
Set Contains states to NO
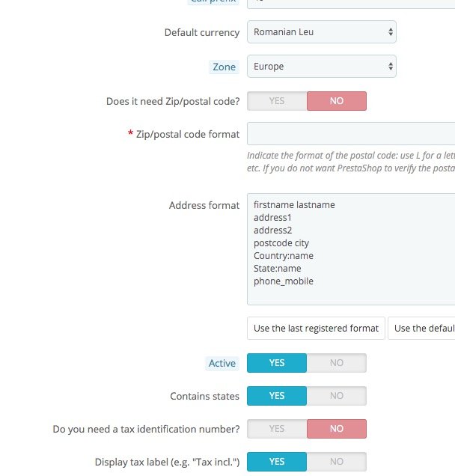(x=336, y=396)
